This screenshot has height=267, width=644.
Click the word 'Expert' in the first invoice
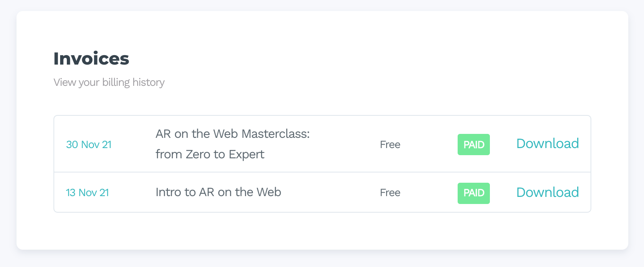[x=247, y=154]
